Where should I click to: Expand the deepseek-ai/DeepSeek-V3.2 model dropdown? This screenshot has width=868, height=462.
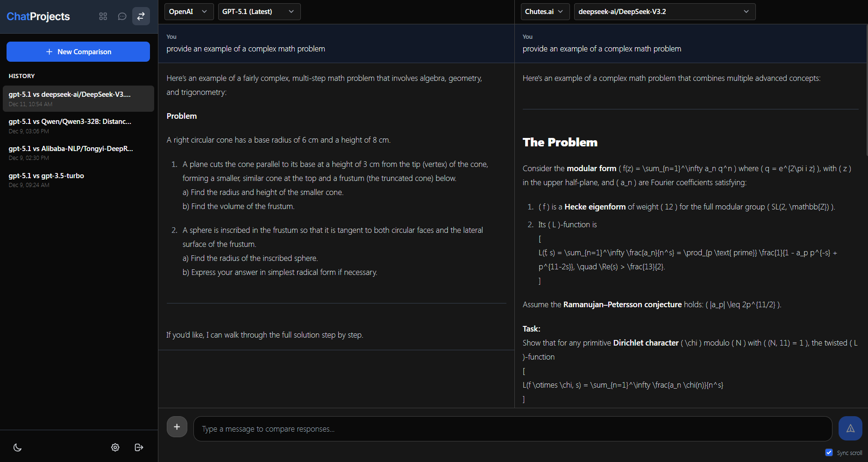664,11
